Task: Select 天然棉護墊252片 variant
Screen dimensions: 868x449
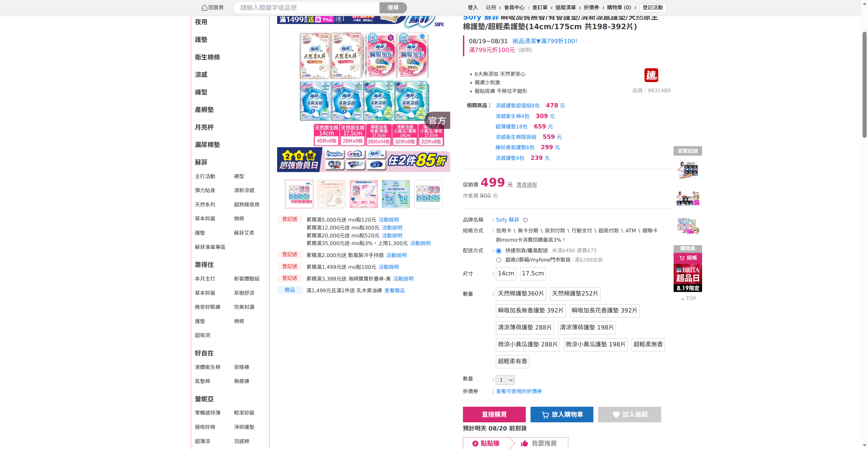Action: 575,294
